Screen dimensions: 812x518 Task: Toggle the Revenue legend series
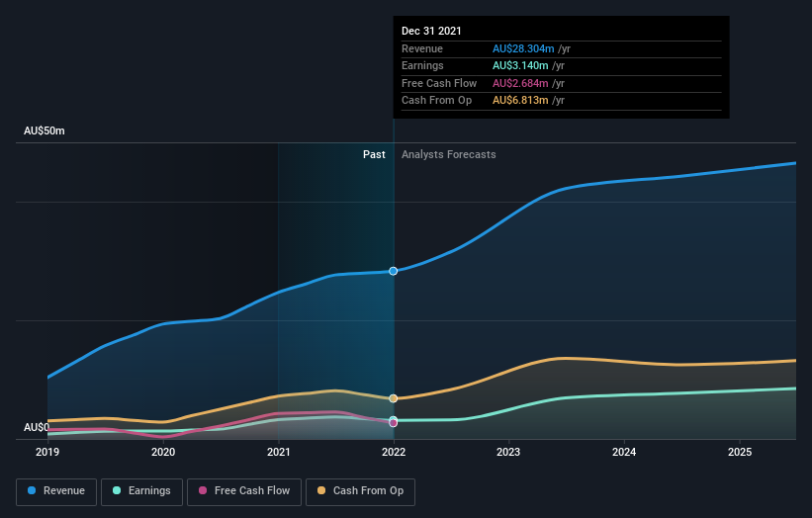[56, 491]
